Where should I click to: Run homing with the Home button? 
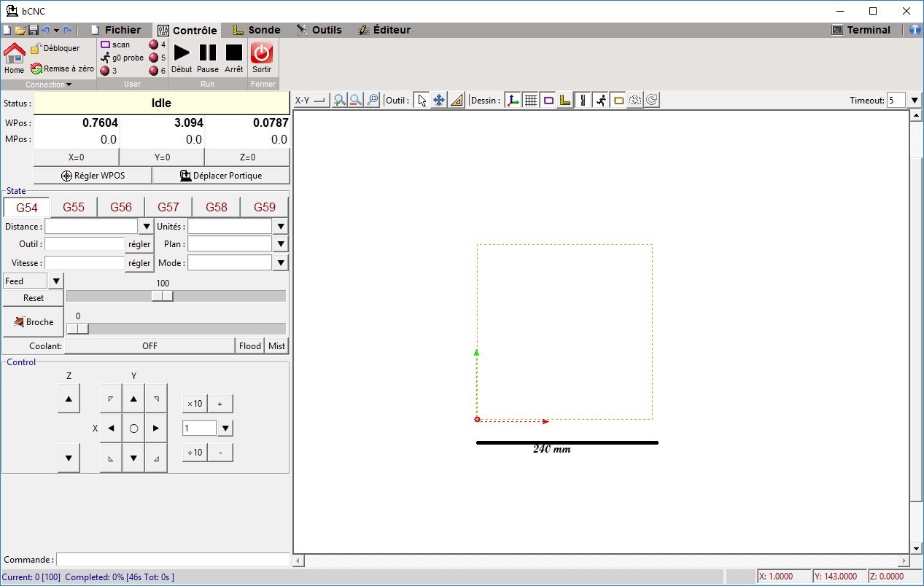(15, 58)
